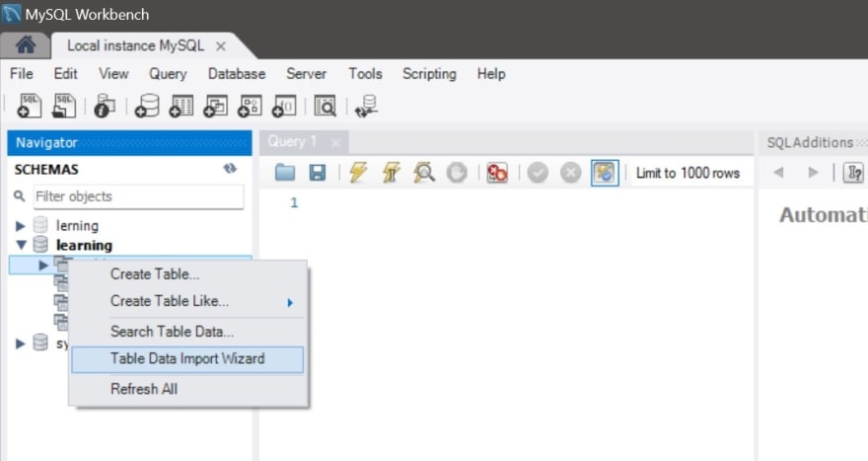Stop query execution hand icon
This screenshot has height=461, width=868.
[x=457, y=173]
